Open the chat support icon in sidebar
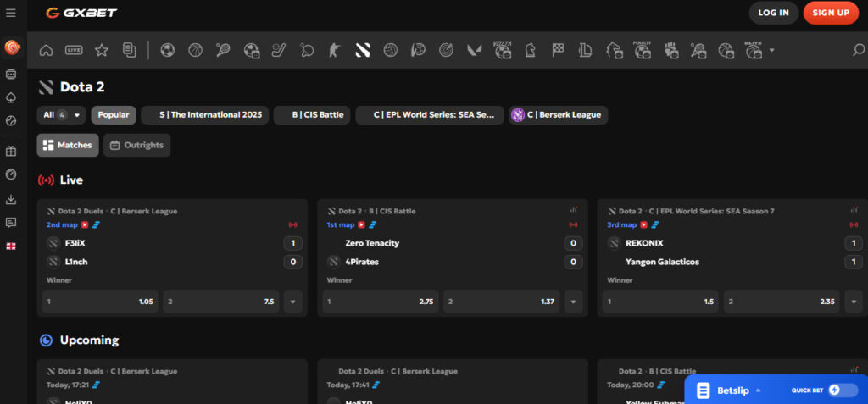The width and height of the screenshot is (868, 404). (10, 223)
